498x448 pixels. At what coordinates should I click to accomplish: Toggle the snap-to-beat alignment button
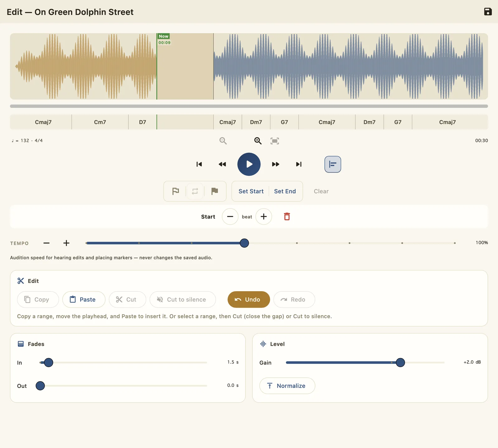tap(333, 164)
